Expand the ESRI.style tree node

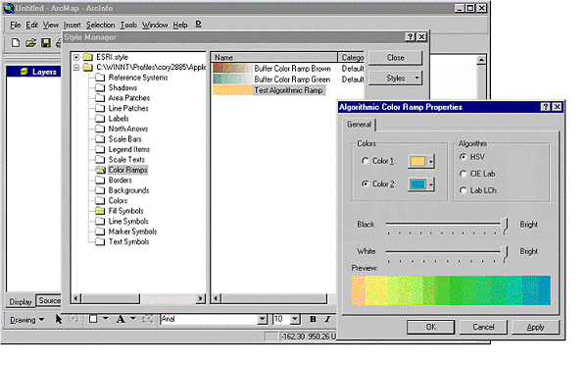pyautogui.click(x=76, y=57)
